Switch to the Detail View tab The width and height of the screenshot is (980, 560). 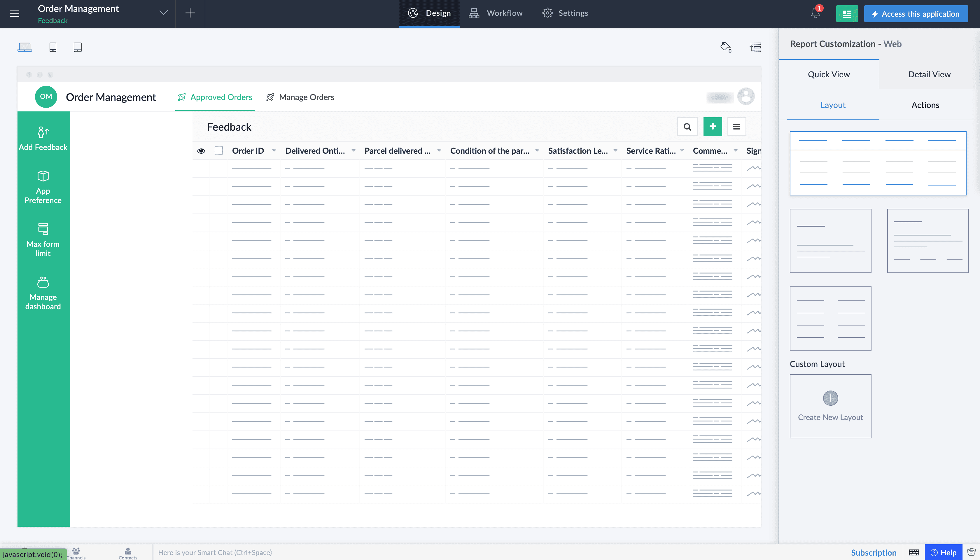[929, 74]
